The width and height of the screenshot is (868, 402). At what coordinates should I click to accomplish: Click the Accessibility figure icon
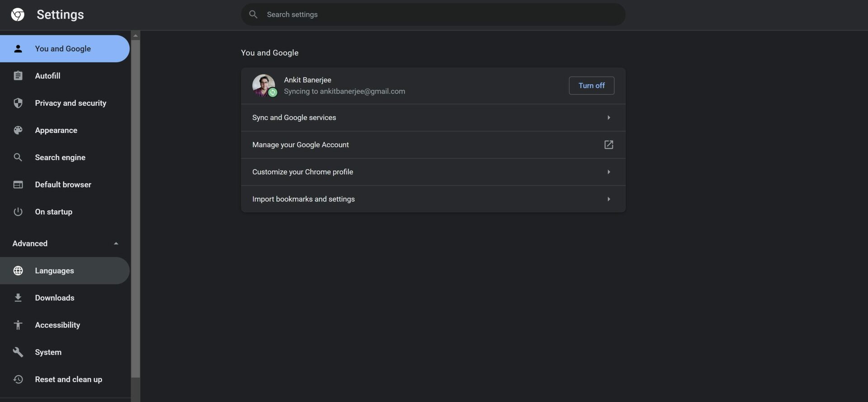[18, 325]
